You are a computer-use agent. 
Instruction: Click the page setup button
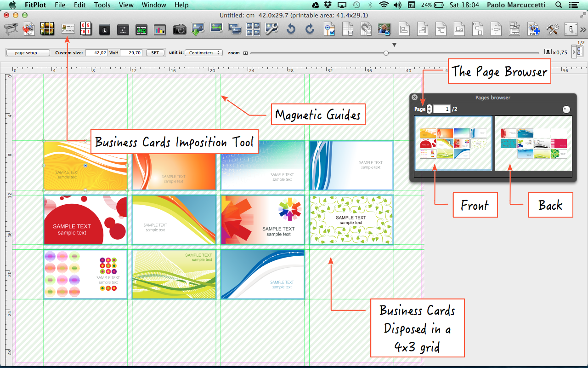pyautogui.click(x=28, y=53)
